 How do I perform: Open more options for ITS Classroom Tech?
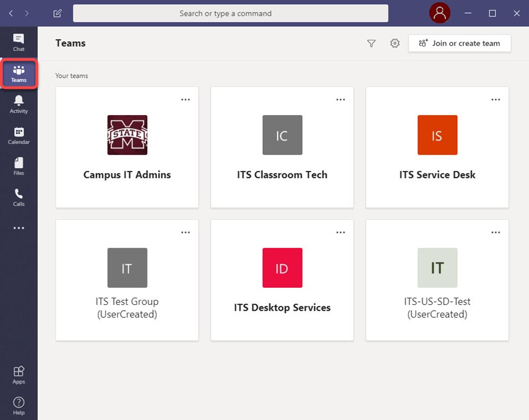coord(341,99)
